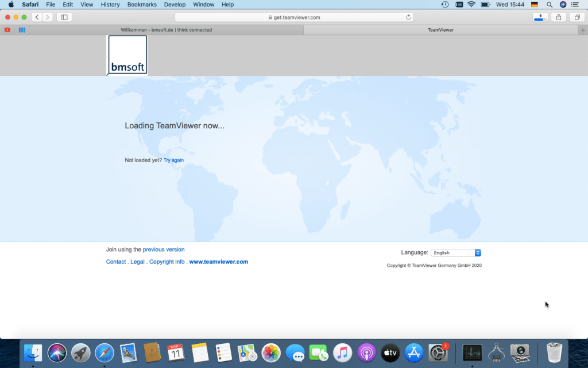
Task: Open System Preferences from the dock
Action: pos(438,353)
